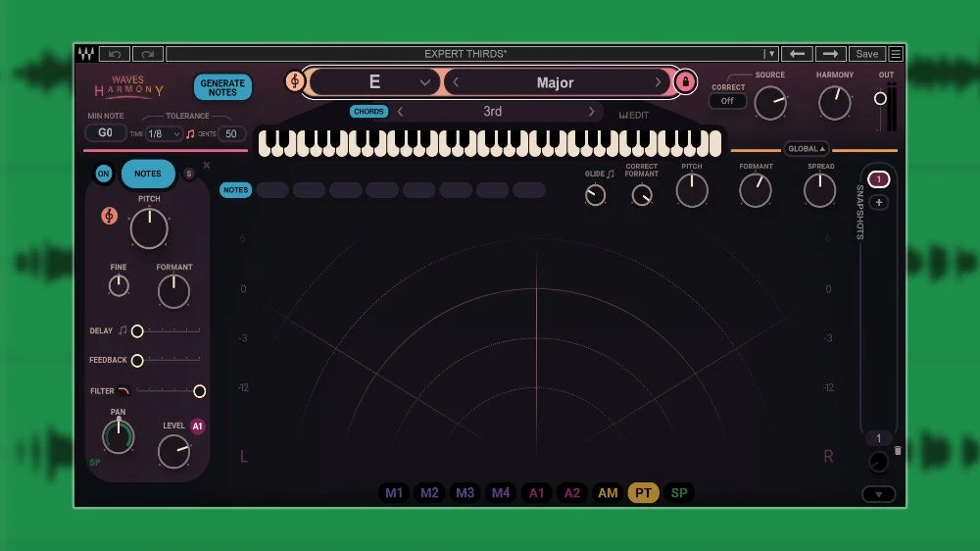Redo the last change
This screenshot has width=980, height=551.
[148, 54]
